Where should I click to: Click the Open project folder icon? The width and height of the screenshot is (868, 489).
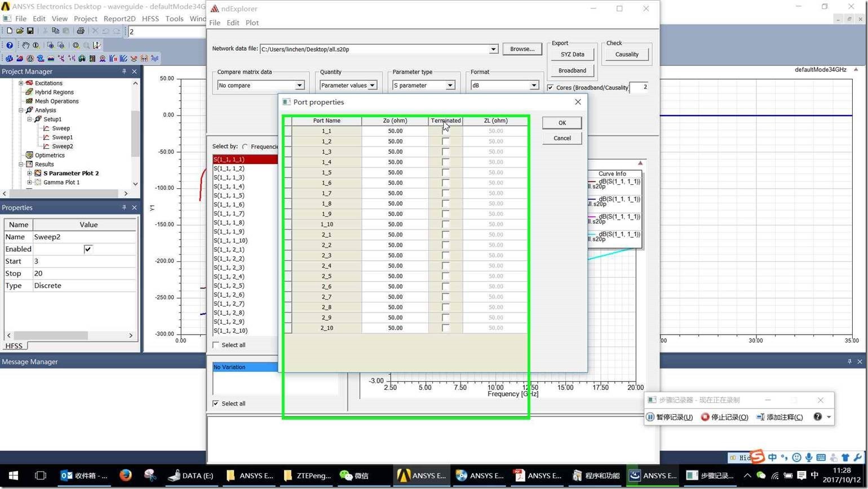coord(20,31)
